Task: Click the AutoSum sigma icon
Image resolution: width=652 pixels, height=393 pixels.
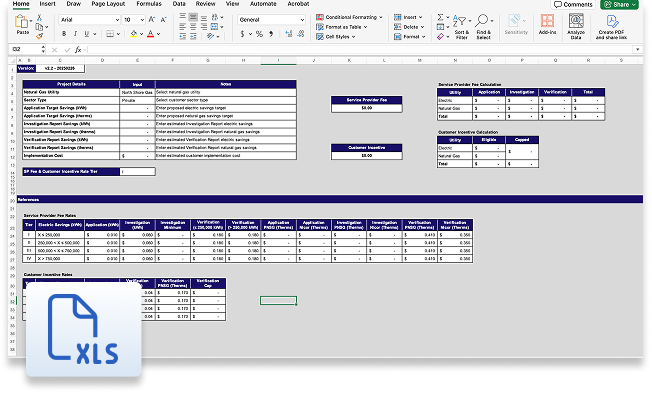Action: pos(440,17)
